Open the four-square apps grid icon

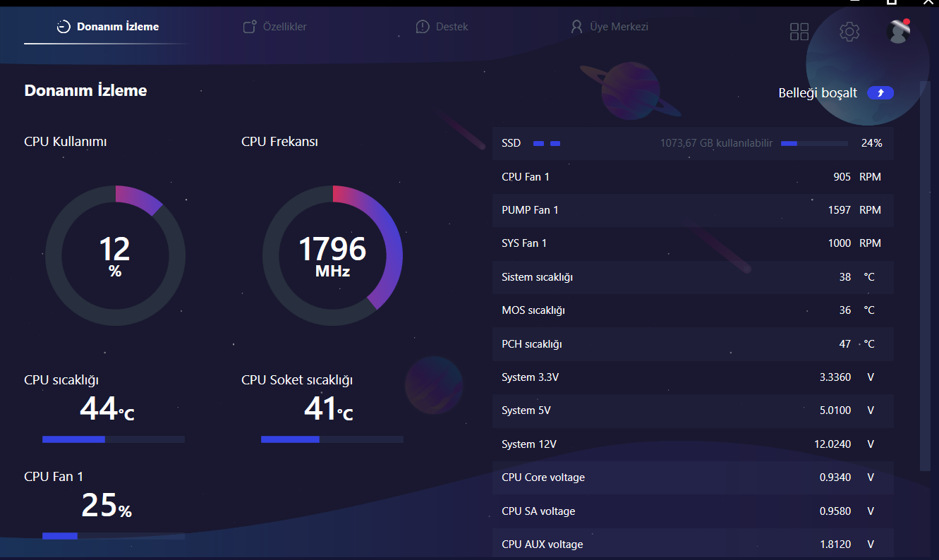click(799, 32)
